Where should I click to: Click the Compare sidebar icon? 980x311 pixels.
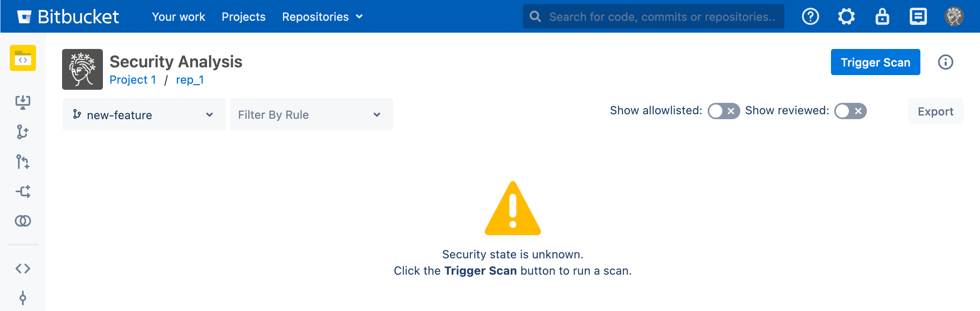pyautogui.click(x=23, y=221)
